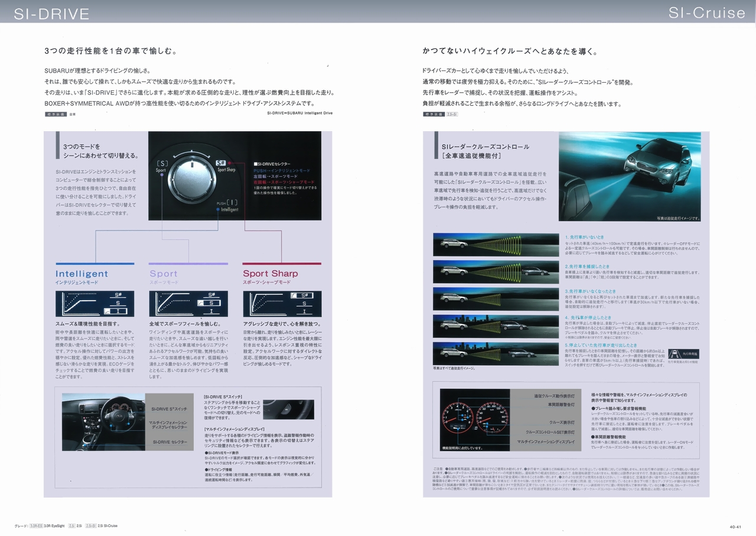Click the [SI-DRIVE S#スイッチ] paragraph heading
The image size is (756, 536).
tap(223, 397)
